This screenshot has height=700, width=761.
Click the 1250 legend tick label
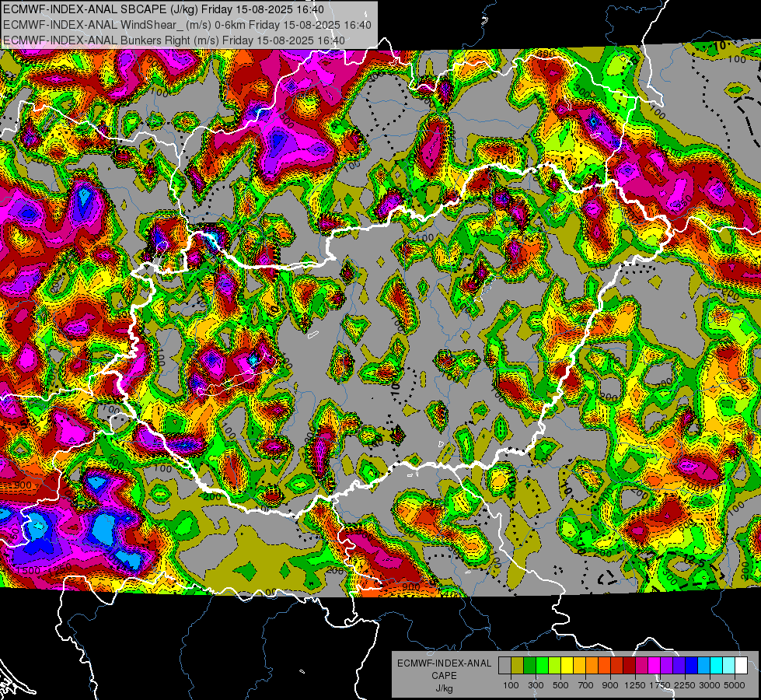click(x=635, y=685)
